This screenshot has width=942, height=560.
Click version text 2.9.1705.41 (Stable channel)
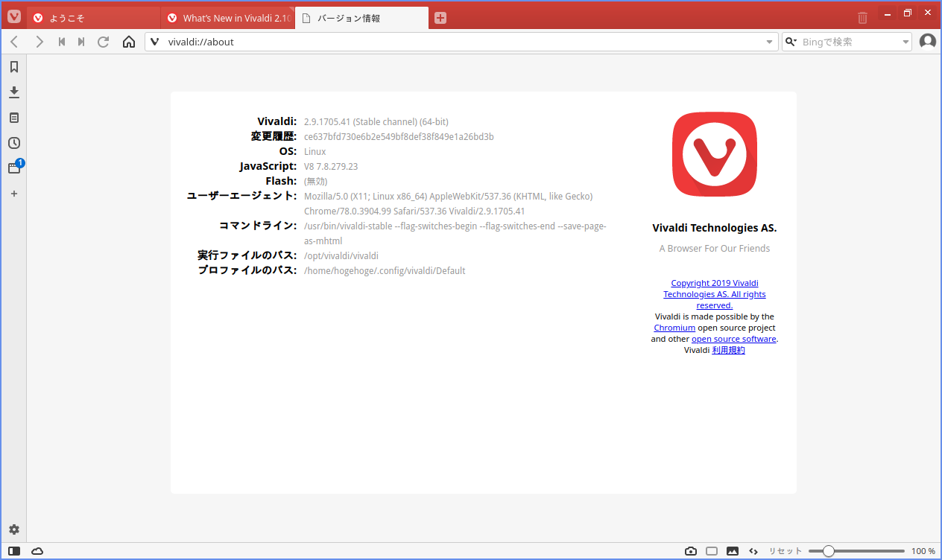[x=376, y=121]
